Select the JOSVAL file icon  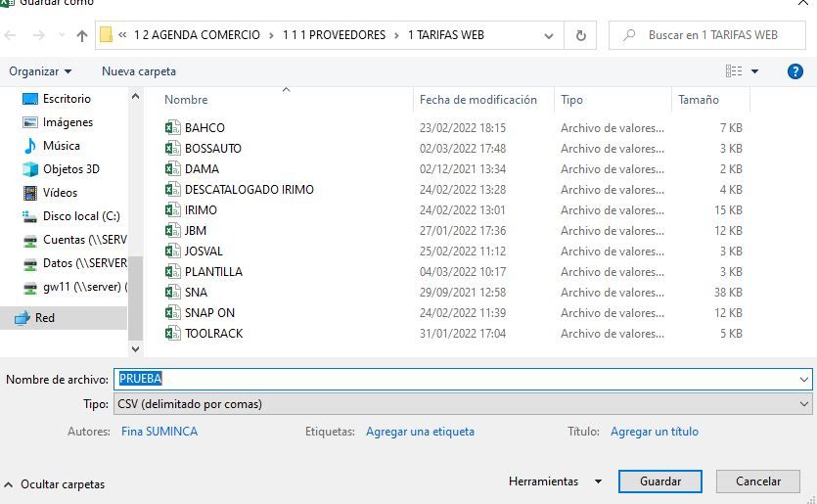[x=172, y=252]
